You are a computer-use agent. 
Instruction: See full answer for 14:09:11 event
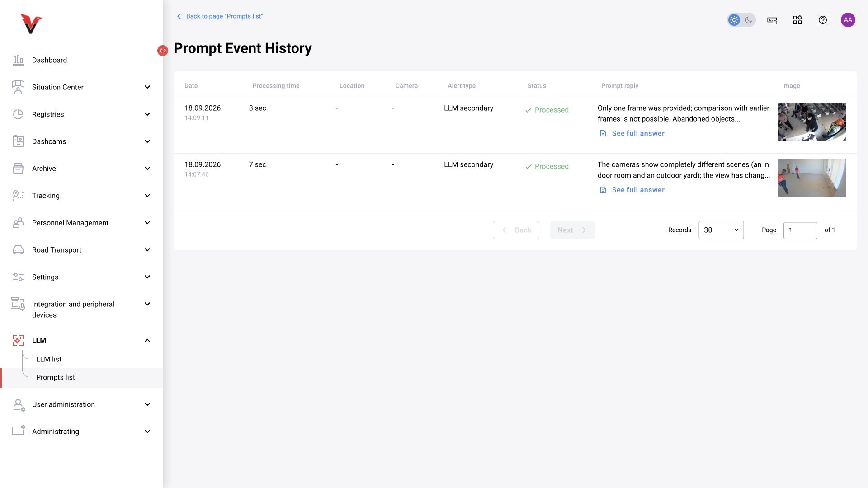point(632,133)
